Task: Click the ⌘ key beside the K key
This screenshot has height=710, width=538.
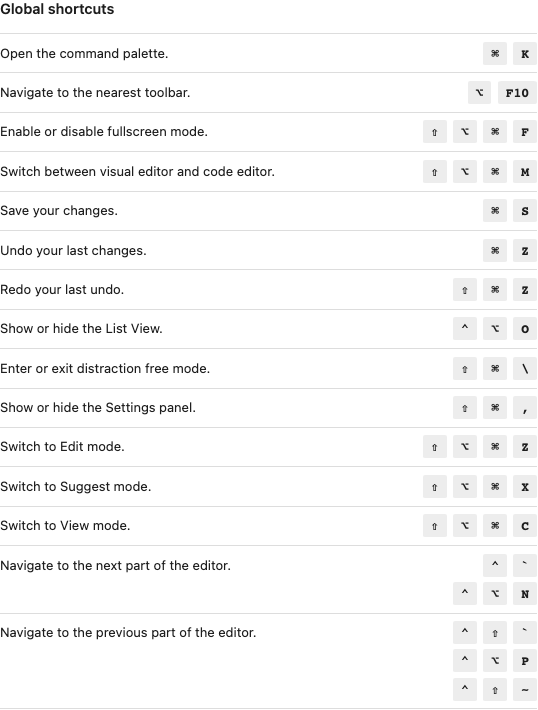Action: [x=495, y=53]
